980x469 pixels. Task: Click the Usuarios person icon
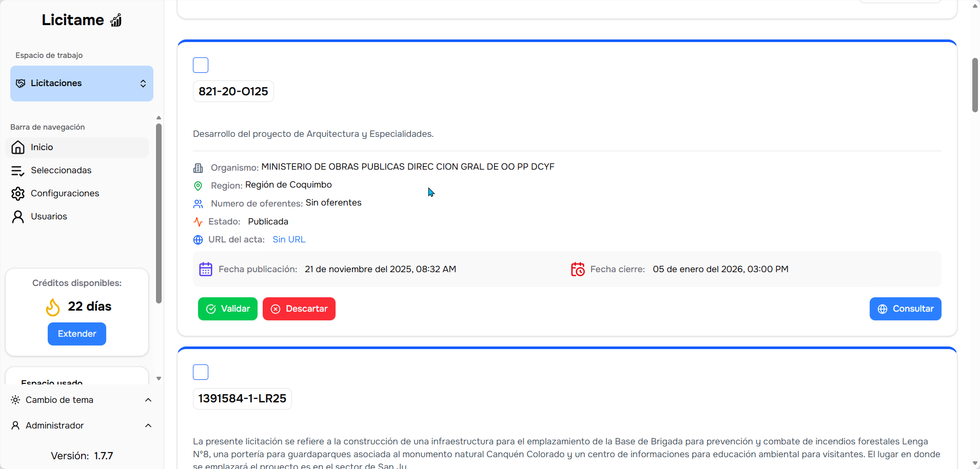tap(18, 217)
